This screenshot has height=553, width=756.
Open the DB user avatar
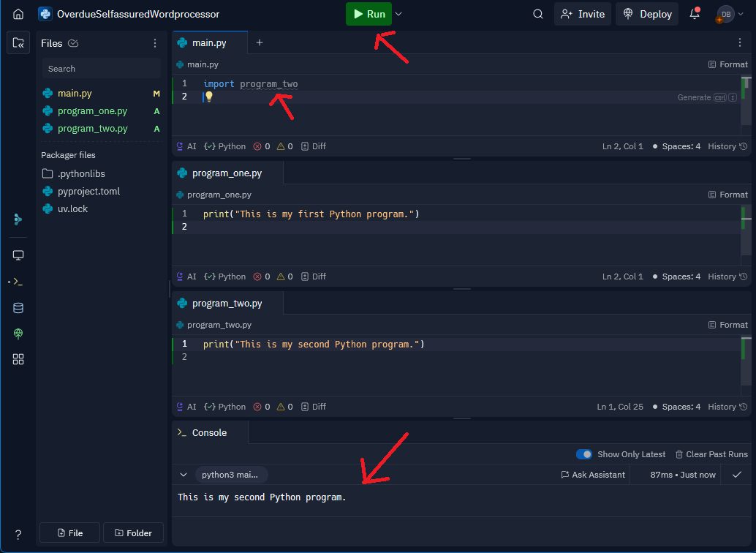[725, 14]
